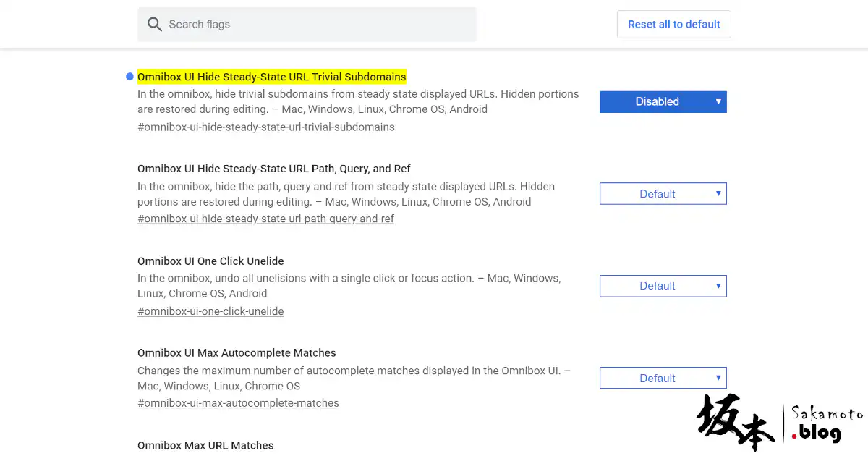Click the URL Path, Query, and Ref title

273,169
